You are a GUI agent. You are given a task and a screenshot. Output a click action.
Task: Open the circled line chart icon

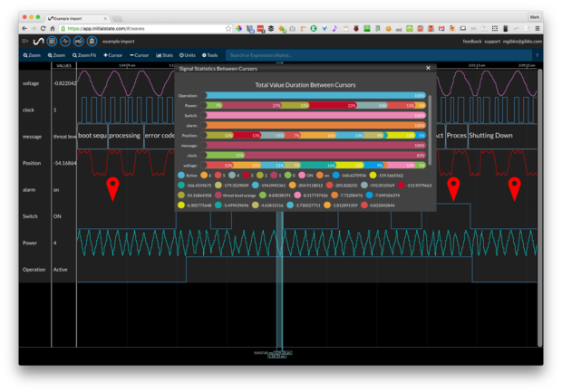click(x=79, y=41)
